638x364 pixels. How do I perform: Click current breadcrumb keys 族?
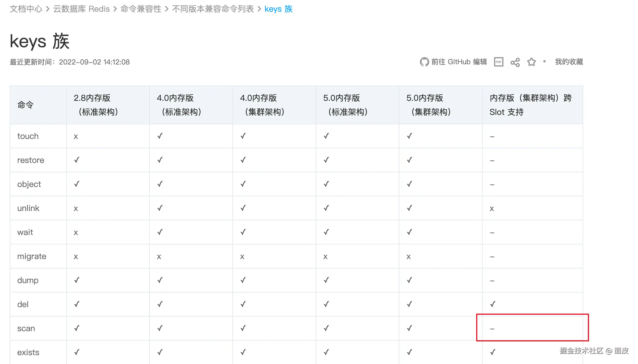(278, 9)
